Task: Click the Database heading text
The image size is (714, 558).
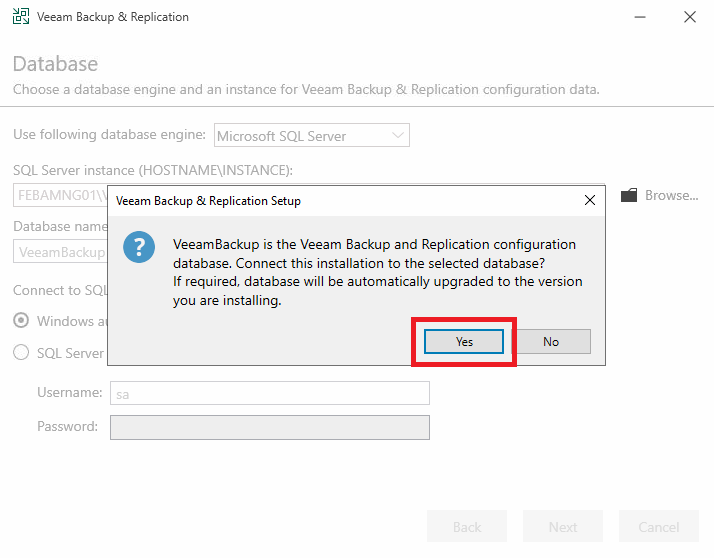Action: [55, 64]
